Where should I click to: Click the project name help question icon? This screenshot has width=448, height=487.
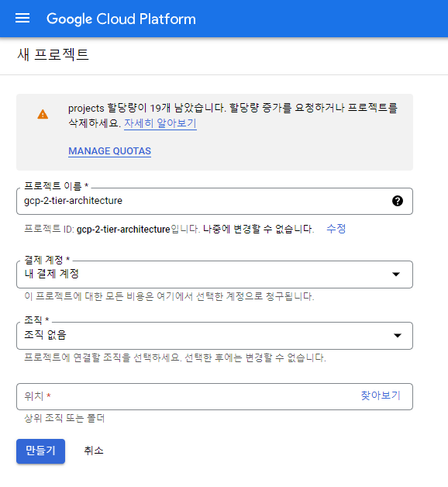pos(398,201)
